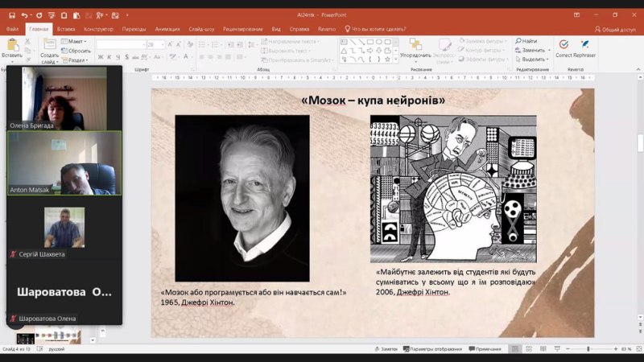Adjust the zoom slider in status bar
The width and height of the screenshot is (644, 362).
pos(588,349)
